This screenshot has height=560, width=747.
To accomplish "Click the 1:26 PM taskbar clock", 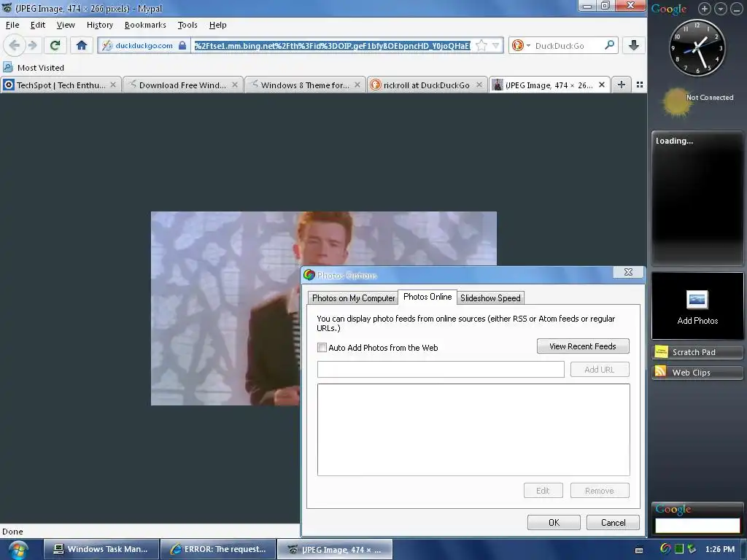I will (720, 549).
